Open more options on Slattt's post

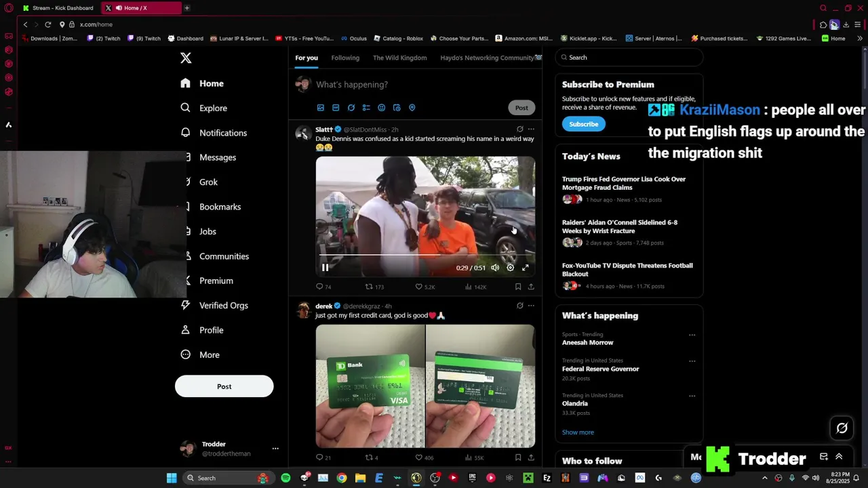click(x=531, y=129)
